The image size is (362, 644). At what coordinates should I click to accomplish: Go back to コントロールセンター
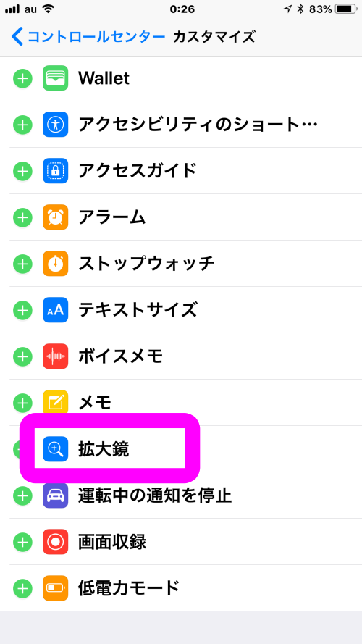pos(88,37)
